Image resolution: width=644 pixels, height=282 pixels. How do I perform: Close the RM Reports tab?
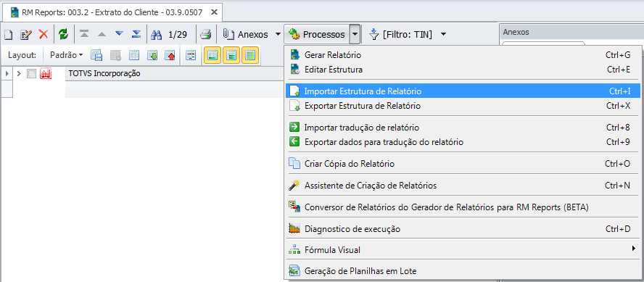pyautogui.click(x=214, y=12)
